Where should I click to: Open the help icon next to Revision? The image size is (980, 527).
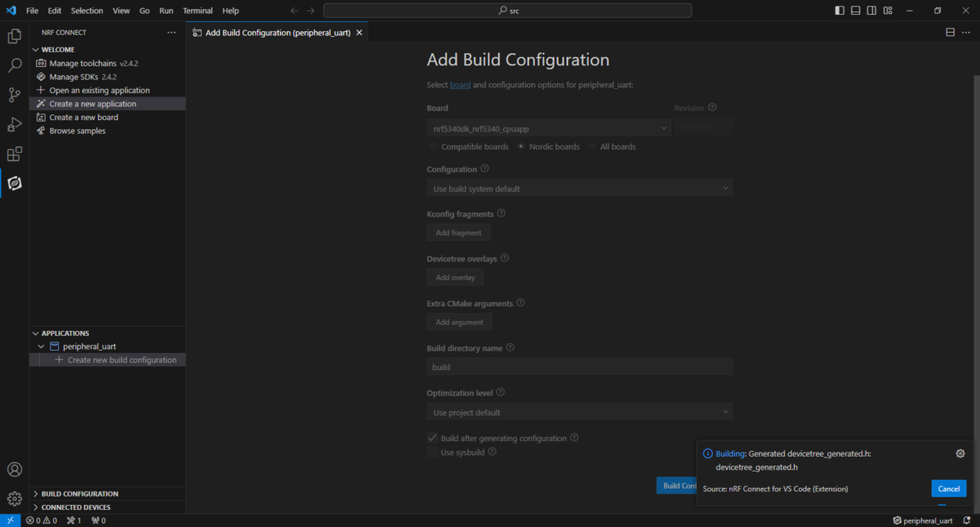[712, 107]
